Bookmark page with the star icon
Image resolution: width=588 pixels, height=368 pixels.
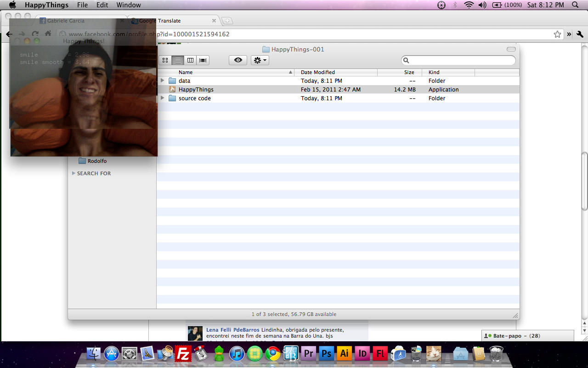click(557, 34)
